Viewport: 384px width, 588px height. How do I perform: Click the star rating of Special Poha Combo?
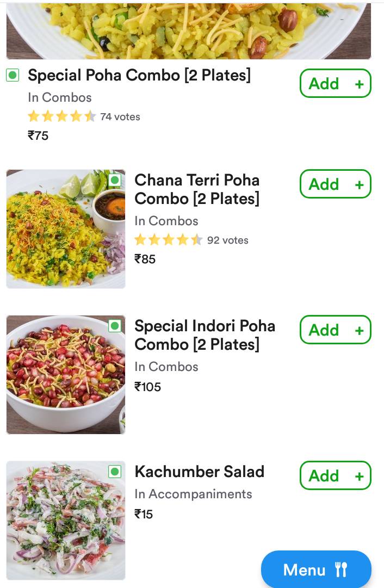pos(61,116)
